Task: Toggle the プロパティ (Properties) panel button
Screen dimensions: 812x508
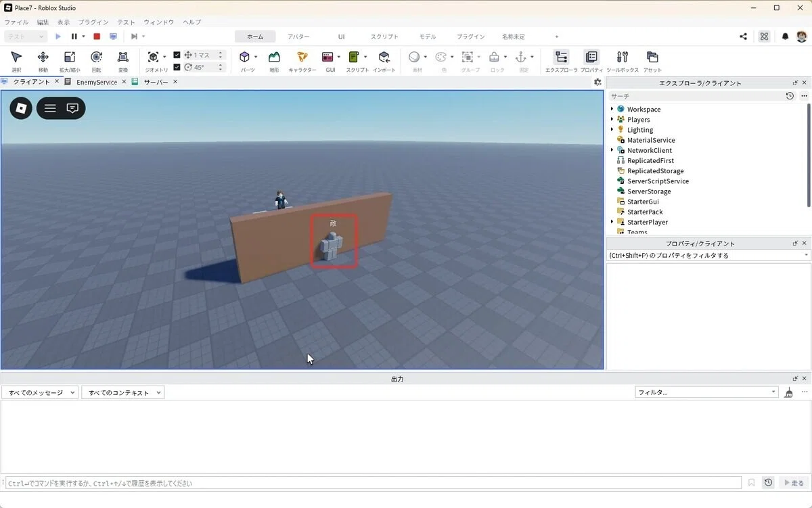Action: (x=591, y=61)
